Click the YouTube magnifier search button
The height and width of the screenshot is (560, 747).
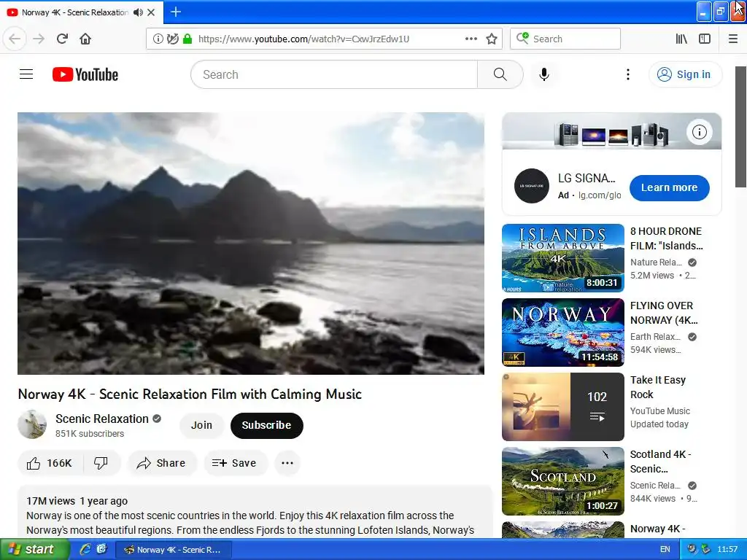(x=500, y=74)
